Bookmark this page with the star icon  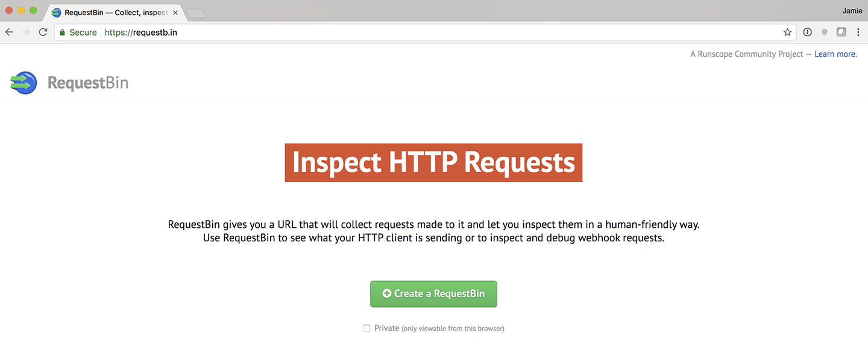pyautogui.click(x=787, y=33)
